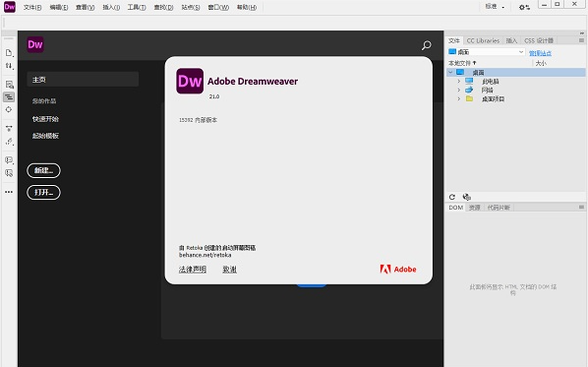Click the 新建... button
The height and width of the screenshot is (367, 588).
pos(43,170)
